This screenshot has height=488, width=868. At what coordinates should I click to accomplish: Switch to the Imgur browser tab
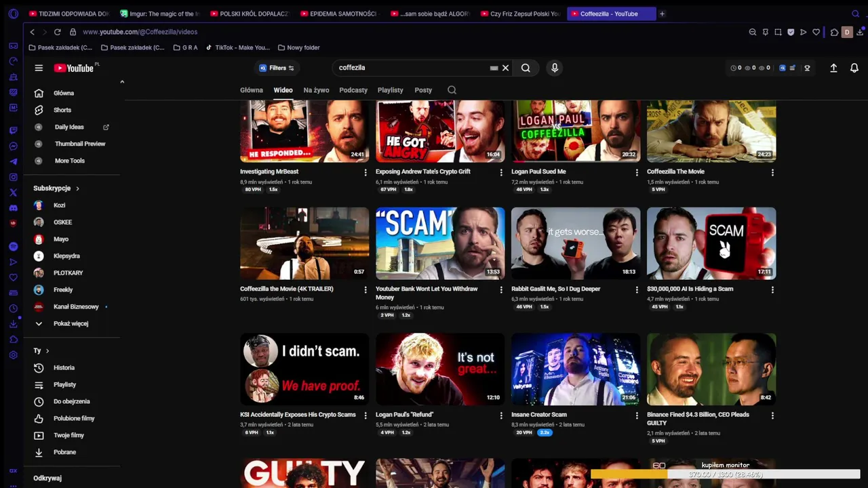(160, 14)
